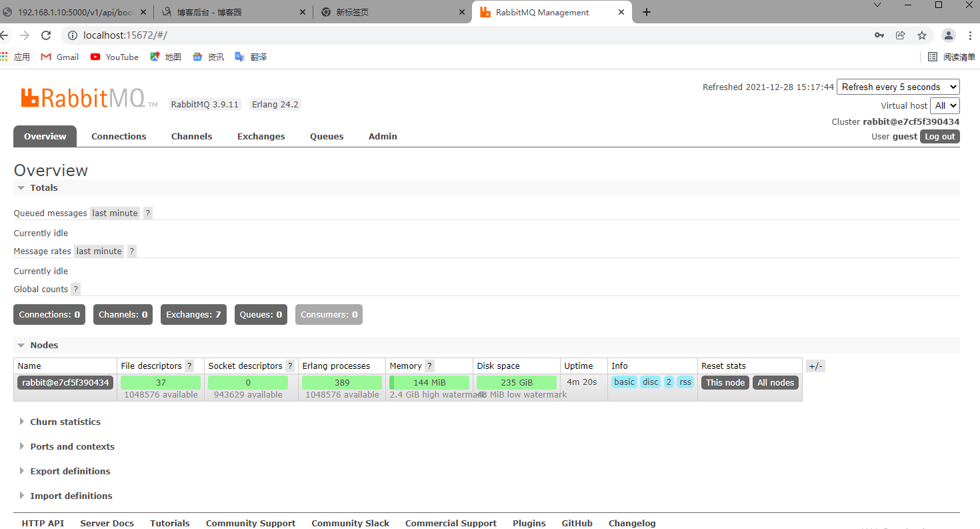
Task: Click help icon beside Global counts
Action: [x=75, y=289]
